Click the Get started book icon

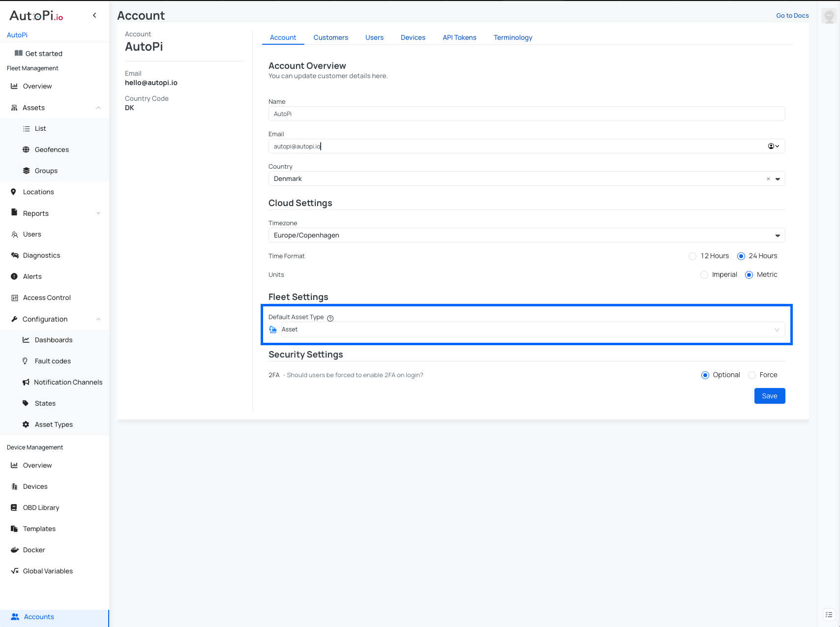click(19, 53)
